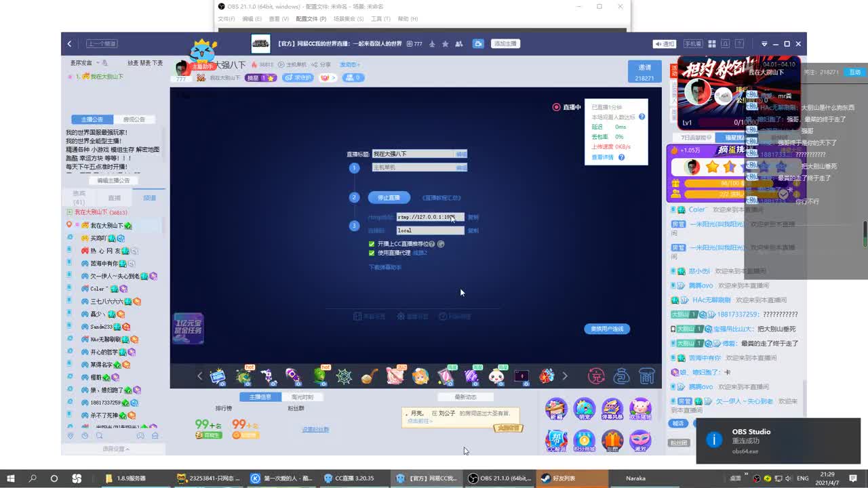Open the 萌宠 pet icon
This screenshot has height=488, width=868.
click(584, 409)
